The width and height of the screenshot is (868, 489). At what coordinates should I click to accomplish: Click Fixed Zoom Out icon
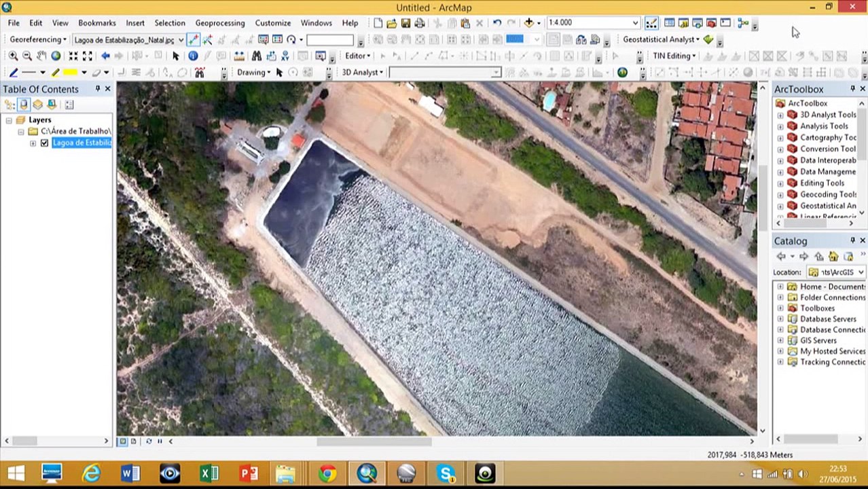[x=88, y=56]
